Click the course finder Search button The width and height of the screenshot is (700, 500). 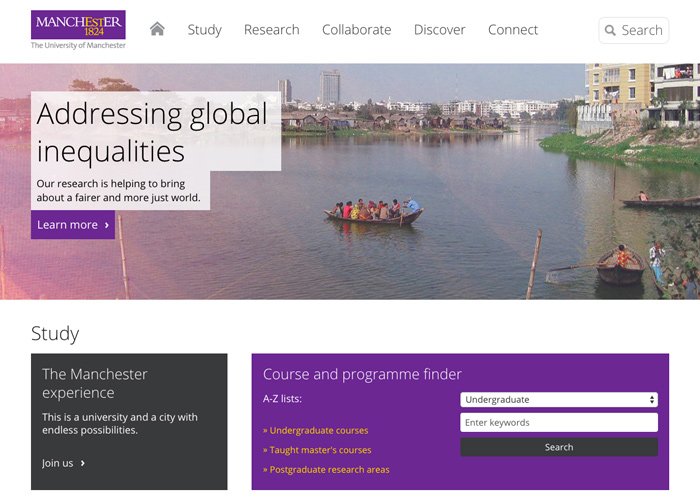pos(559,447)
